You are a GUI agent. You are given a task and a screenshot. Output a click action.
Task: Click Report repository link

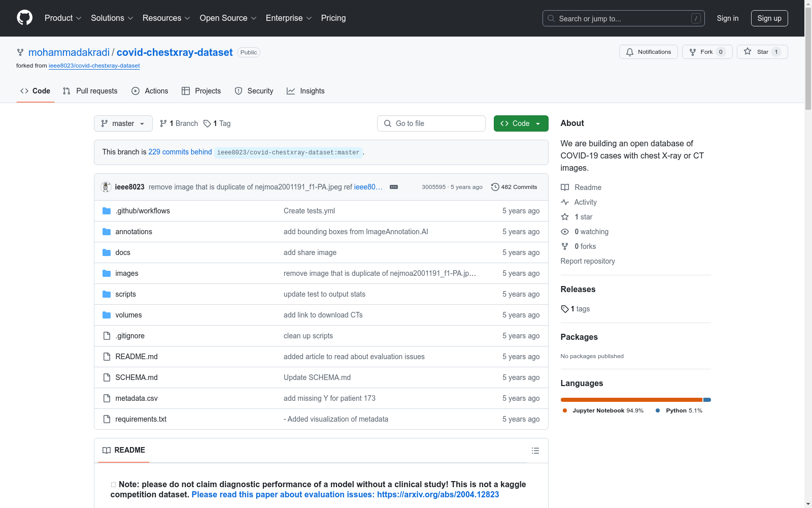pyautogui.click(x=588, y=261)
